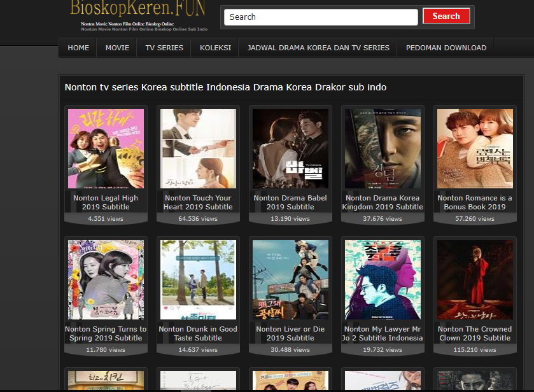
Task: Open The Crowned Clown poster thumbnail
Action: (x=475, y=279)
